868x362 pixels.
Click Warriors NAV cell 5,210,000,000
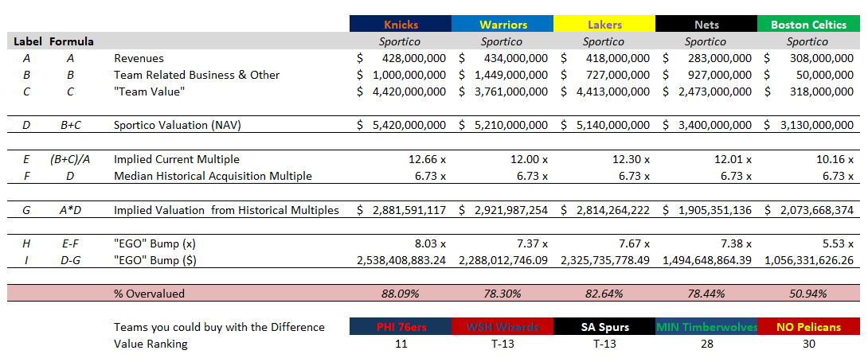tap(511, 126)
